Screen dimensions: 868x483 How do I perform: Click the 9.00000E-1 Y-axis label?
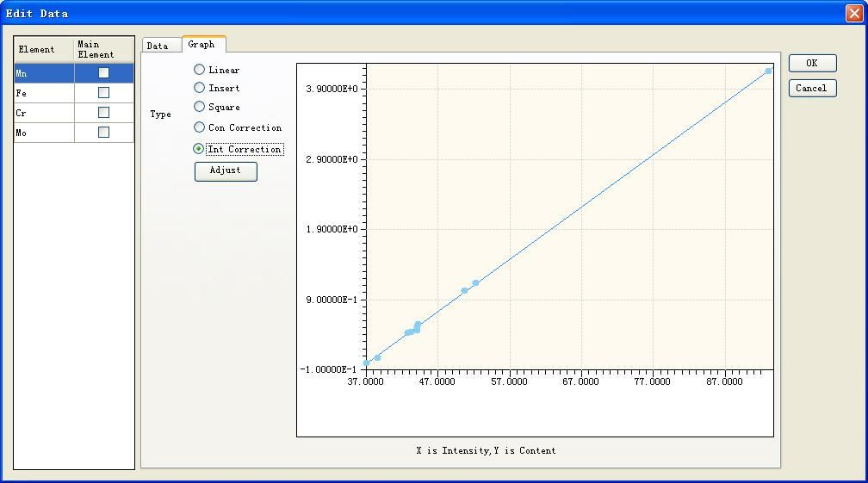[x=332, y=300]
